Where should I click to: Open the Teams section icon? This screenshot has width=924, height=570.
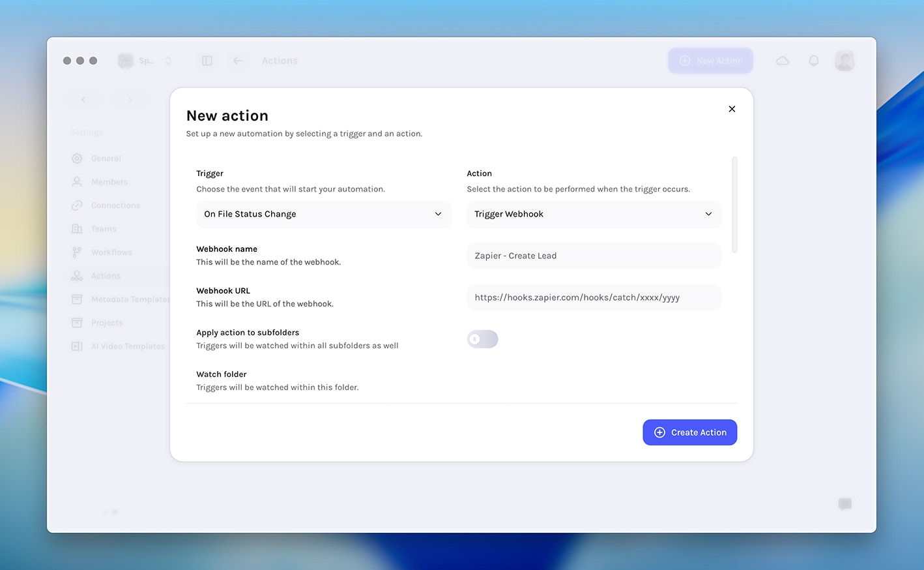[x=77, y=228]
